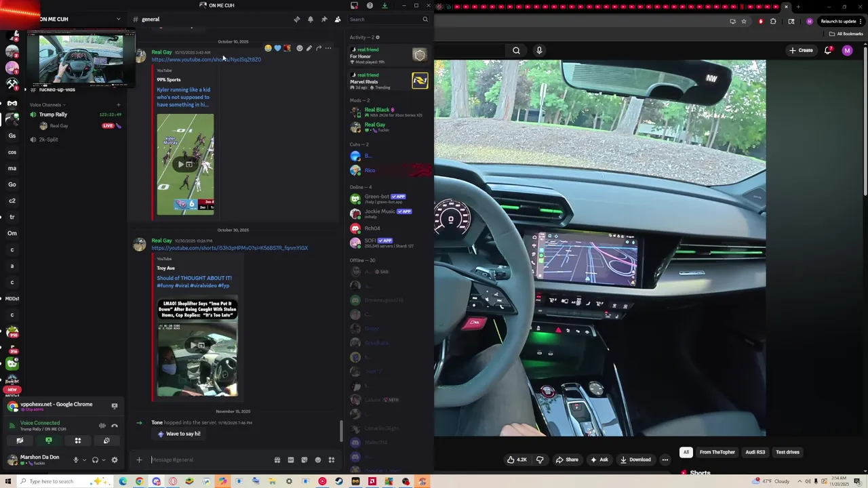This screenshot has height=488, width=868.
Task: Toggle Discord headphones deafen
Action: [x=95, y=460]
